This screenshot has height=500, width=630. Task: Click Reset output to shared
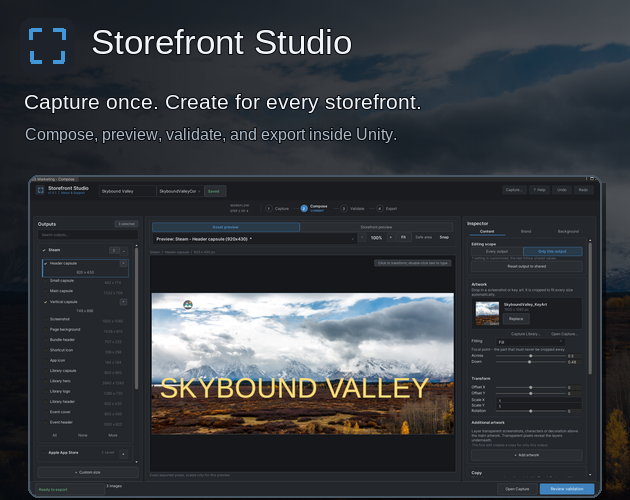(526, 266)
